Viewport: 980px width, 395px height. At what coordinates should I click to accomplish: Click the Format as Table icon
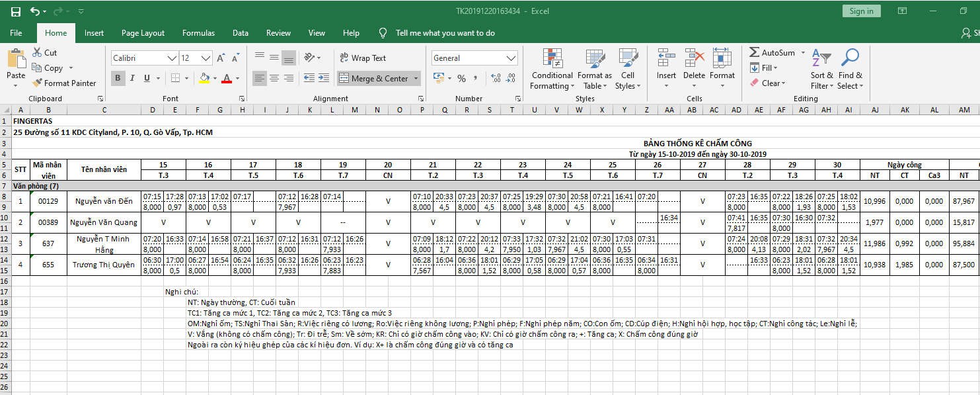pyautogui.click(x=594, y=69)
